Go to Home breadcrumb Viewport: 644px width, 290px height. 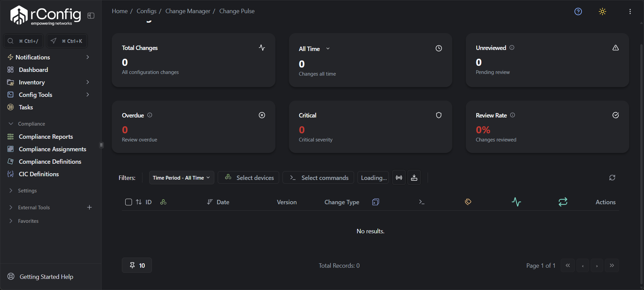pyautogui.click(x=120, y=11)
